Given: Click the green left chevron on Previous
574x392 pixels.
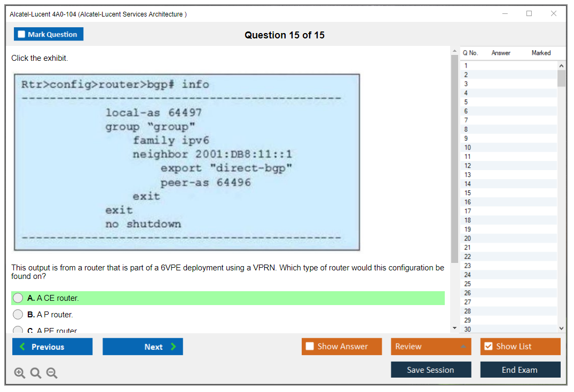Looking at the screenshot, I should point(22,347).
